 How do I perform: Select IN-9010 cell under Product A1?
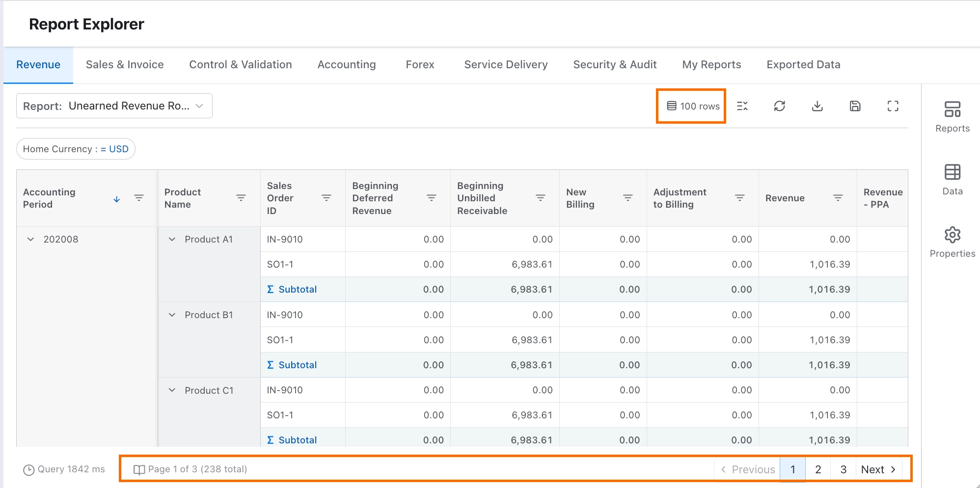pos(303,239)
